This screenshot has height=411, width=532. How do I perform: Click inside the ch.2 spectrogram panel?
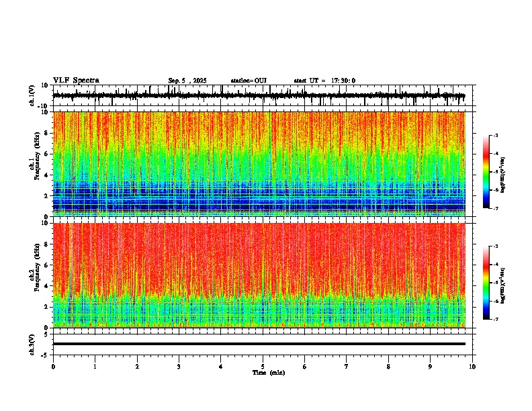259,275
